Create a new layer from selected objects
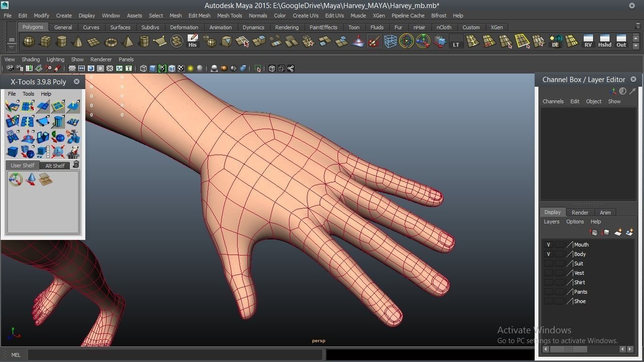644x362 pixels. [x=630, y=232]
